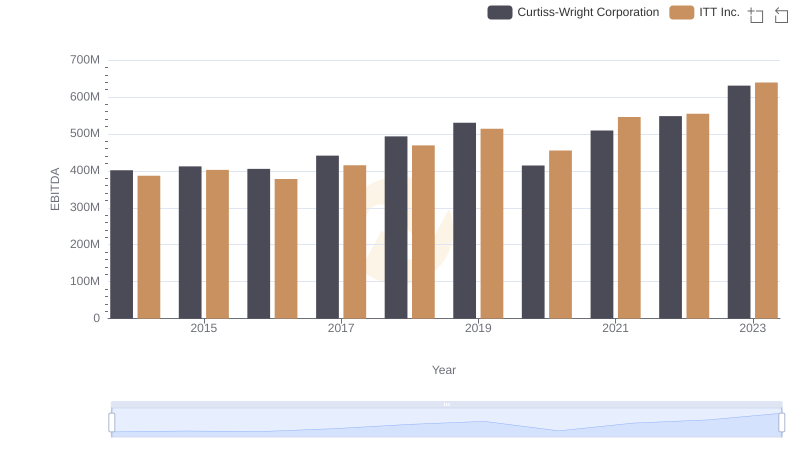Click the 2014 Curtiss-Wright bar
This screenshot has width=800, height=461.
[x=121, y=244]
